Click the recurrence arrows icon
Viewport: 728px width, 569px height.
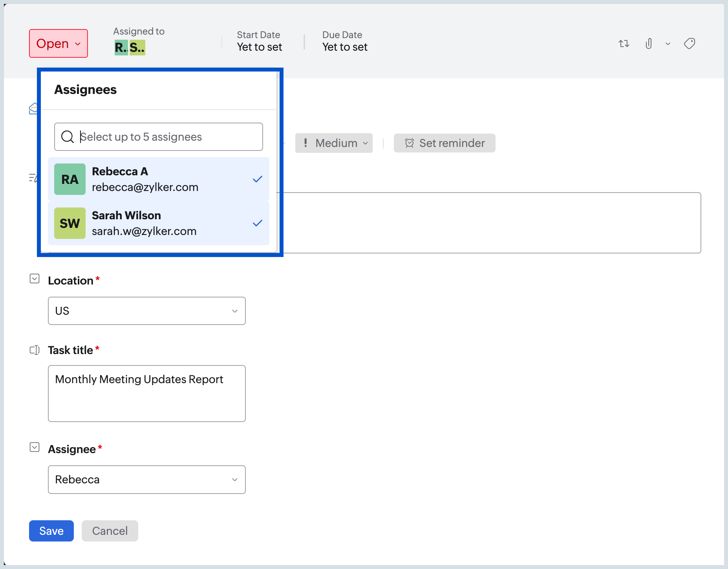[x=624, y=44]
